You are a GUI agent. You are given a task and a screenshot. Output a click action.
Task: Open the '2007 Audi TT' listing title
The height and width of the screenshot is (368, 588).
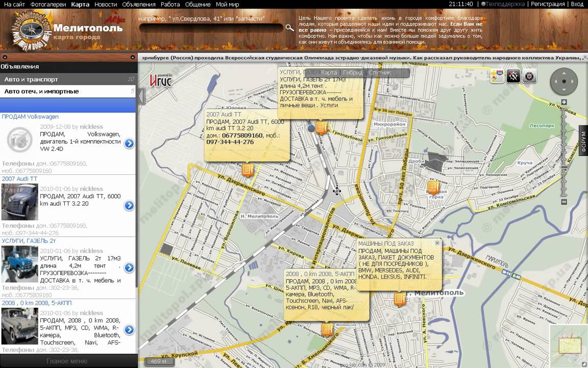(x=19, y=179)
